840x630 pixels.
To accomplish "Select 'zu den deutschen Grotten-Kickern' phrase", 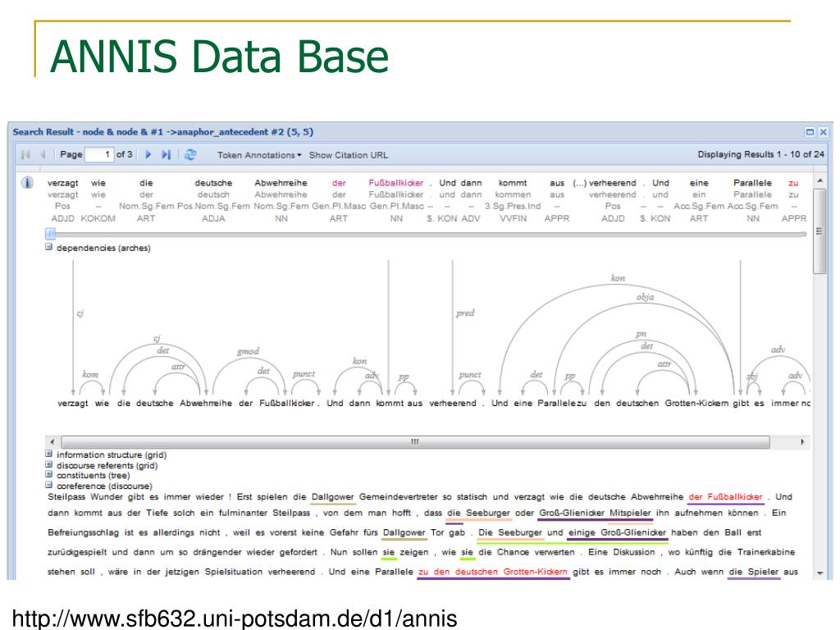I will coord(493,572).
